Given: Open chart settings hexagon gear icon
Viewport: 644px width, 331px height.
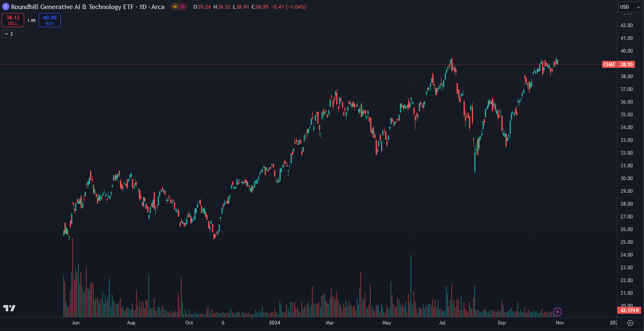Looking at the screenshot, I should point(630,323).
